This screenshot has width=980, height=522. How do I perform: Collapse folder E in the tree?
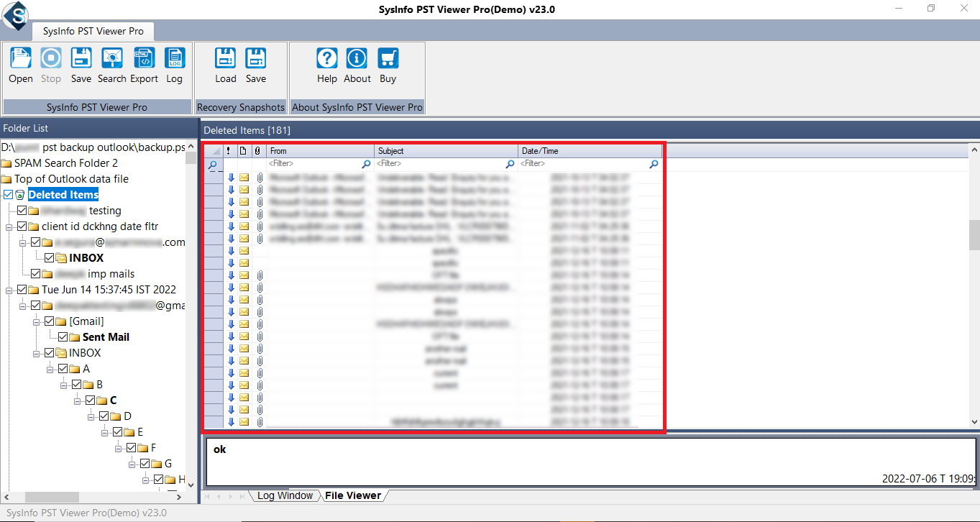pyautogui.click(x=105, y=432)
